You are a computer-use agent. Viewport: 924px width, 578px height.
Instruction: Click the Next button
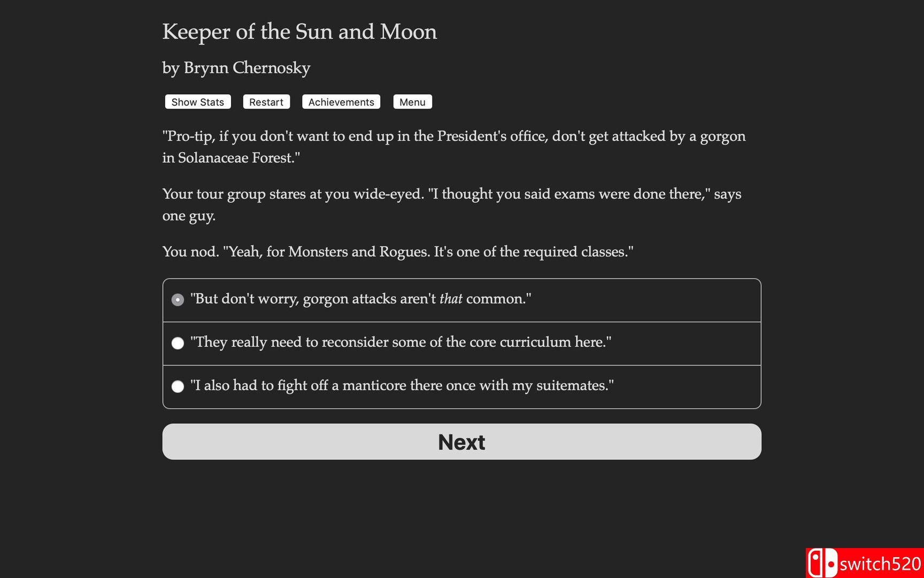pos(461,442)
